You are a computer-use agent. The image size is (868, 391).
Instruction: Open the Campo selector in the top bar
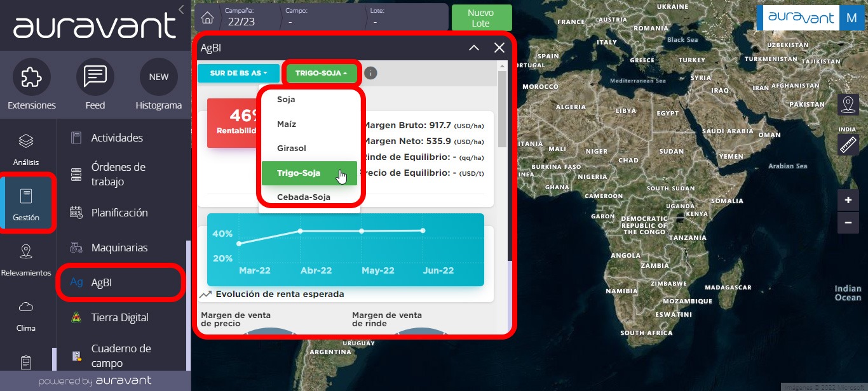pyautogui.click(x=324, y=17)
